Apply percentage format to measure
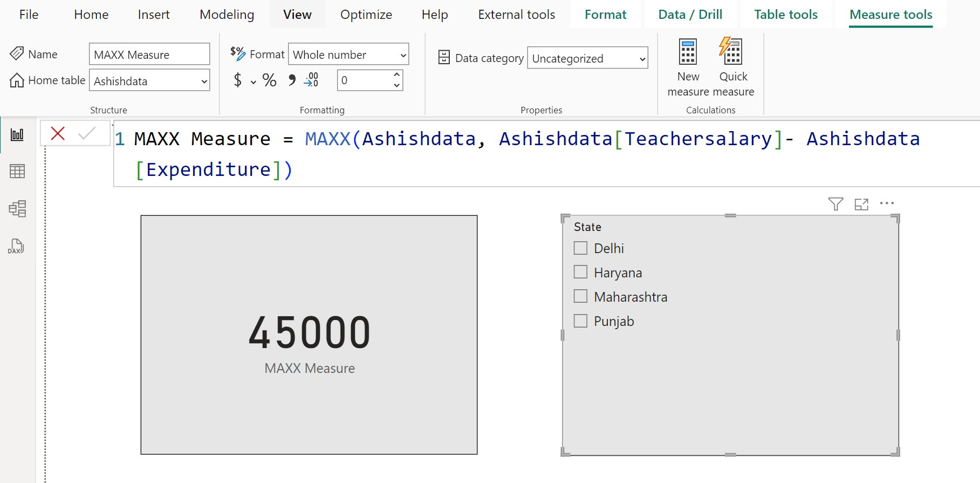This screenshot has height=483, width=980. 269,80
